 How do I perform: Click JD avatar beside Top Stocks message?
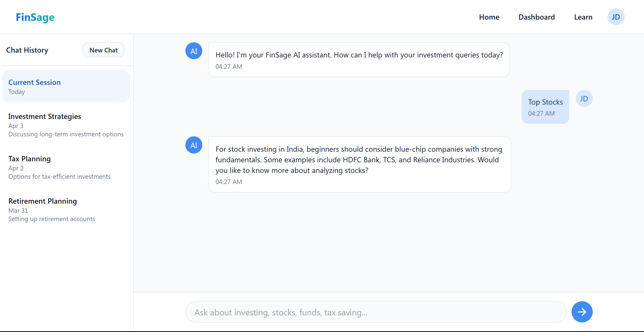pos(584,99)
